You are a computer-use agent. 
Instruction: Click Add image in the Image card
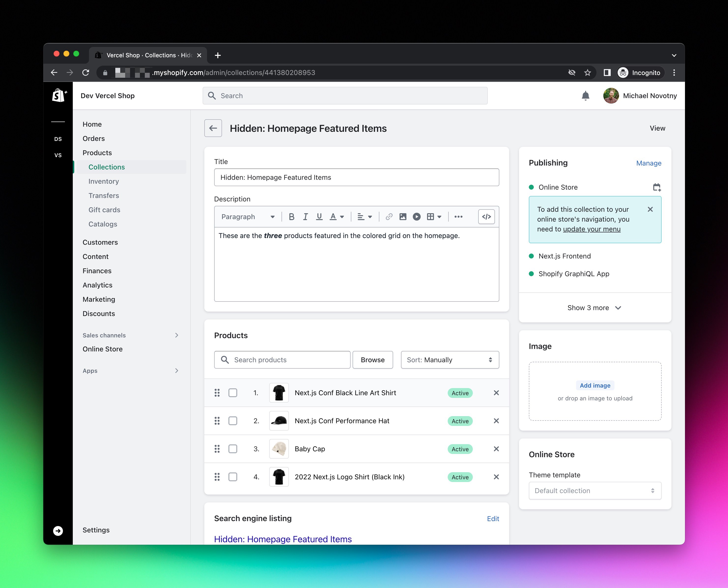pos(595,385)
